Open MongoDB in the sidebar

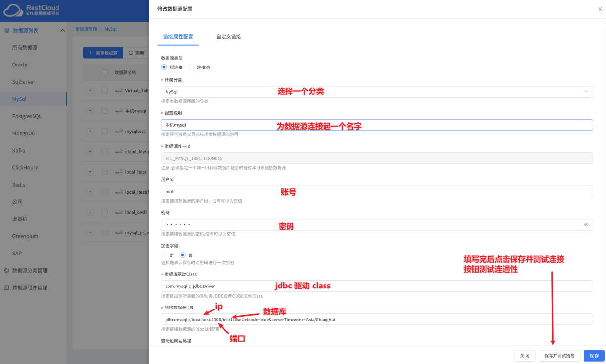tap(23, 133)
